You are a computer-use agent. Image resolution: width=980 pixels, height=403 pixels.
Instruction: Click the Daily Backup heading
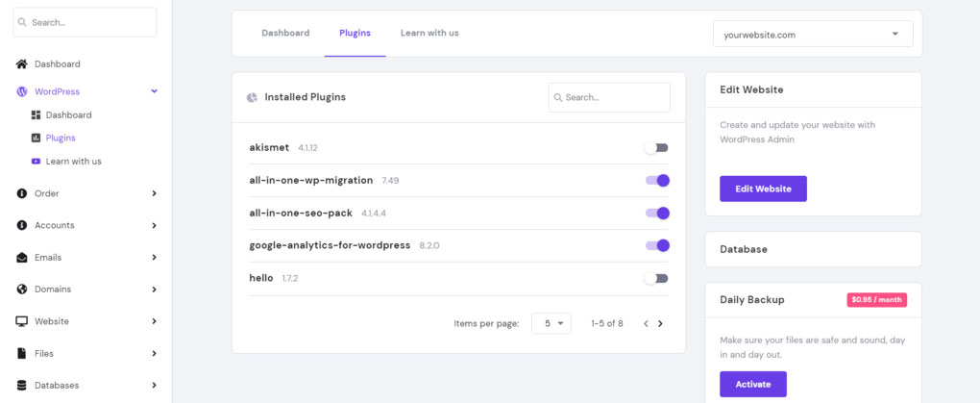click(752, 300)
